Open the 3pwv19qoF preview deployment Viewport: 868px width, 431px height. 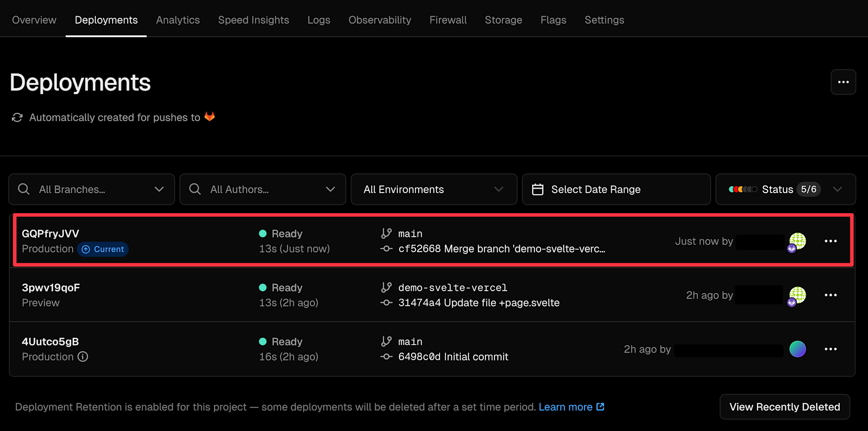click(51, 288)
